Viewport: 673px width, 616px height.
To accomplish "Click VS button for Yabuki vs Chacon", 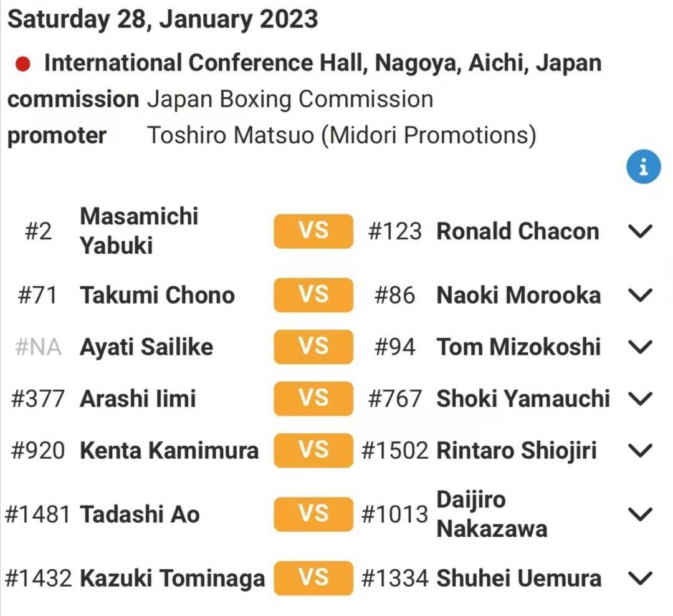I will [313, 231].
